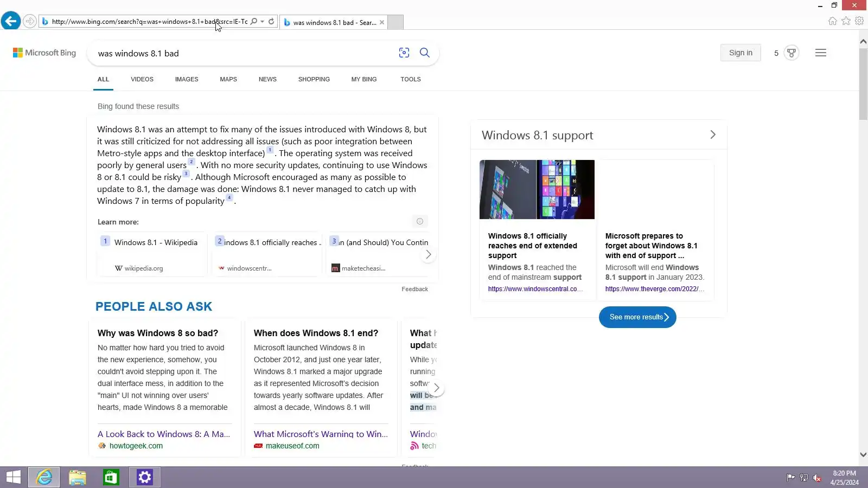Open 'Microsoft prepares to forget about Windows 8.1' article
868x488 pixels.
tap(651, 246)
